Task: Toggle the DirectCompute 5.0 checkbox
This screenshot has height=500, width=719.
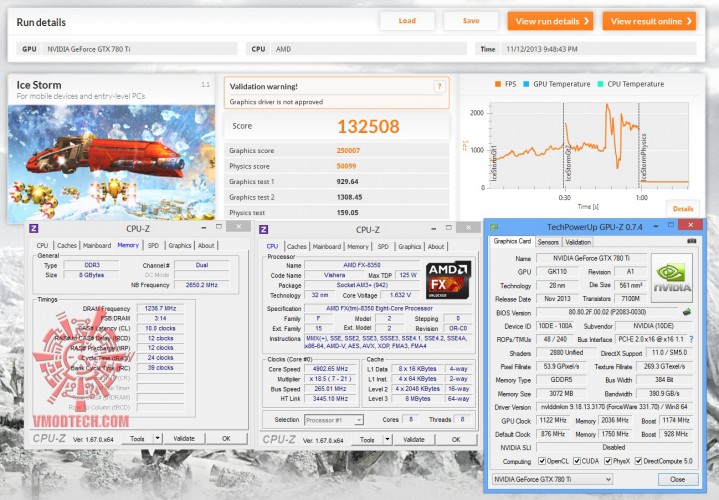Action: (638, 461)
